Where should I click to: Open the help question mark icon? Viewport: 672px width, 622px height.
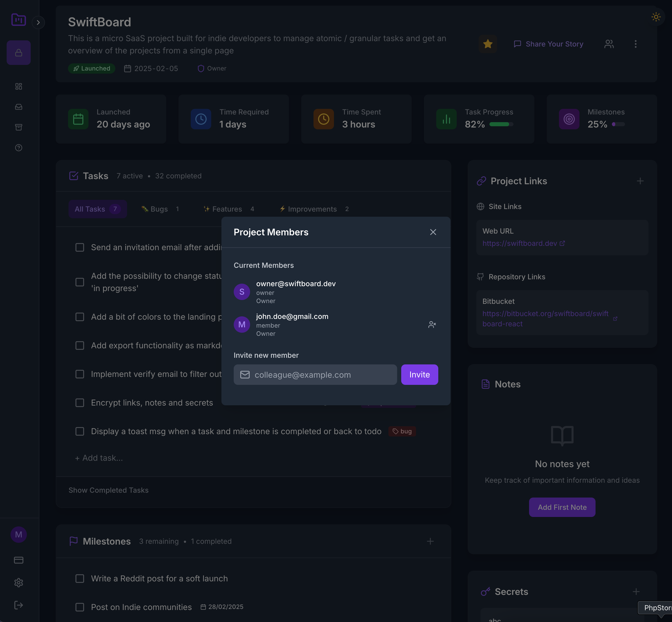[18, 148]
